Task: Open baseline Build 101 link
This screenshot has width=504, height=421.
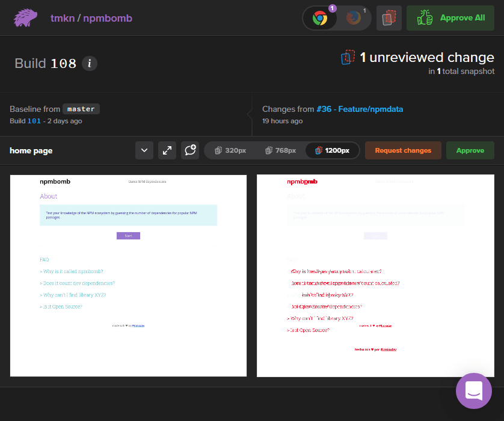Action: pyautogui.click(x=34, y=121)
